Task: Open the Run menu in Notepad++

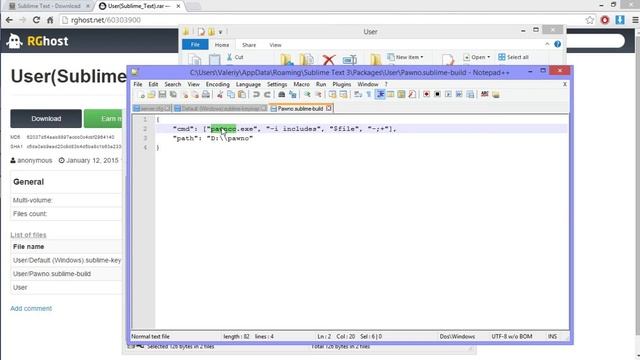Action: (321, 84)
